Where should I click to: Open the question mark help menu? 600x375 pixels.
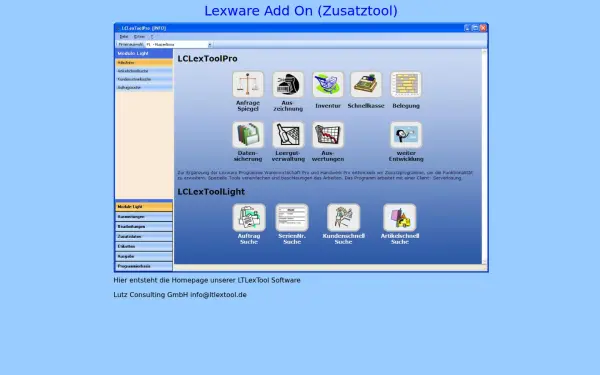(152, 37)
